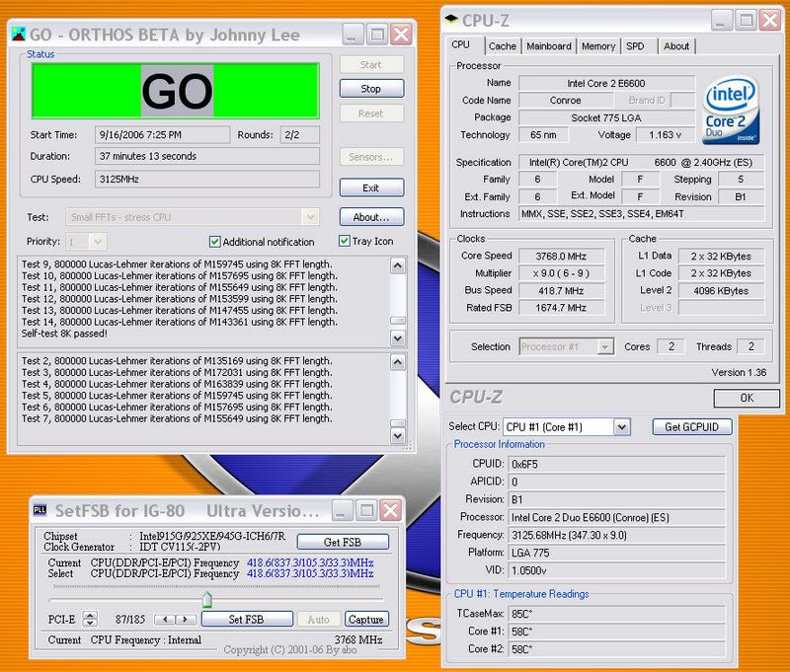Click the Rounds field showing 2/2
Viewport: 790px width, 672px height.
300,135
